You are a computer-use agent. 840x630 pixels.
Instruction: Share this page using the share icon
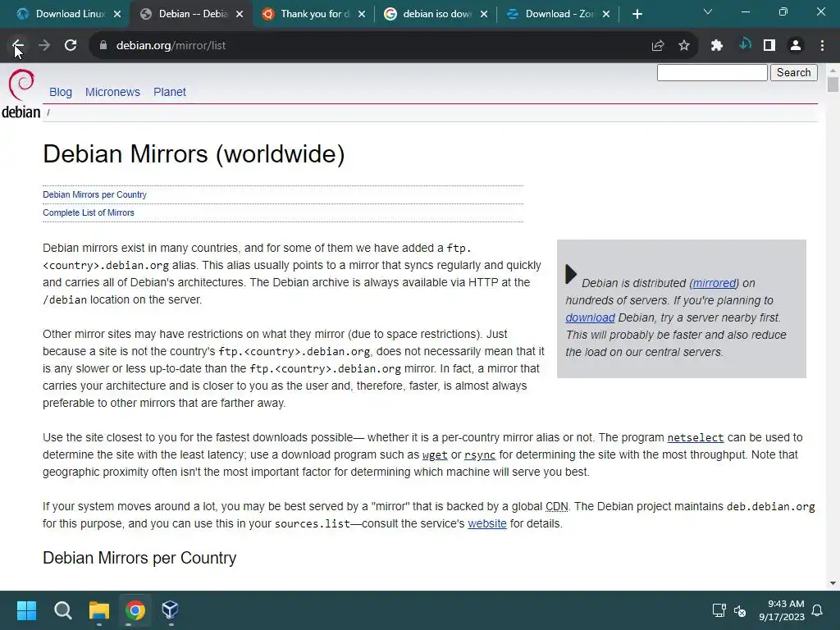pos(658,46)
